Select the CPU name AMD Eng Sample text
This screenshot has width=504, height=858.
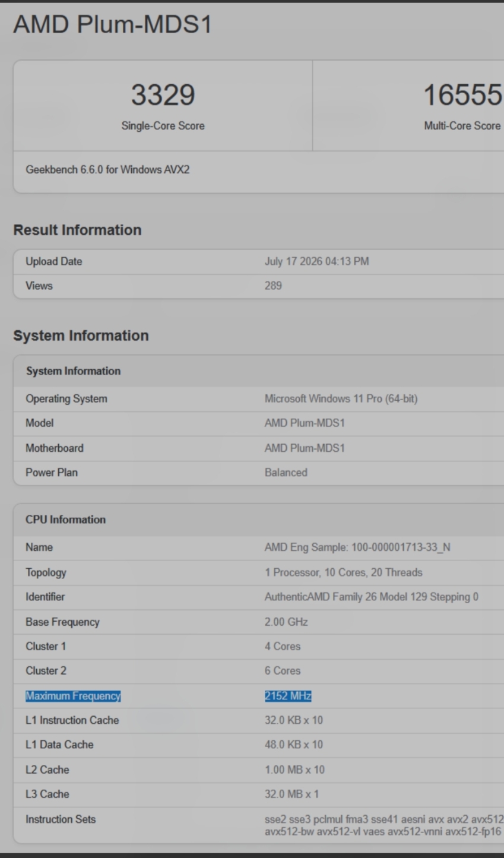point(357,547)
